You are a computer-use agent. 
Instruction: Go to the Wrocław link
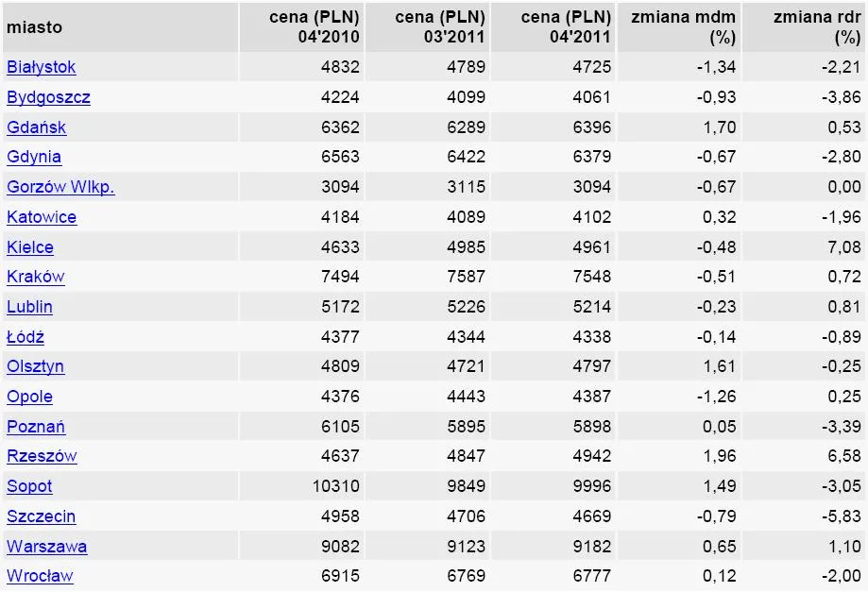click(40, 576)
